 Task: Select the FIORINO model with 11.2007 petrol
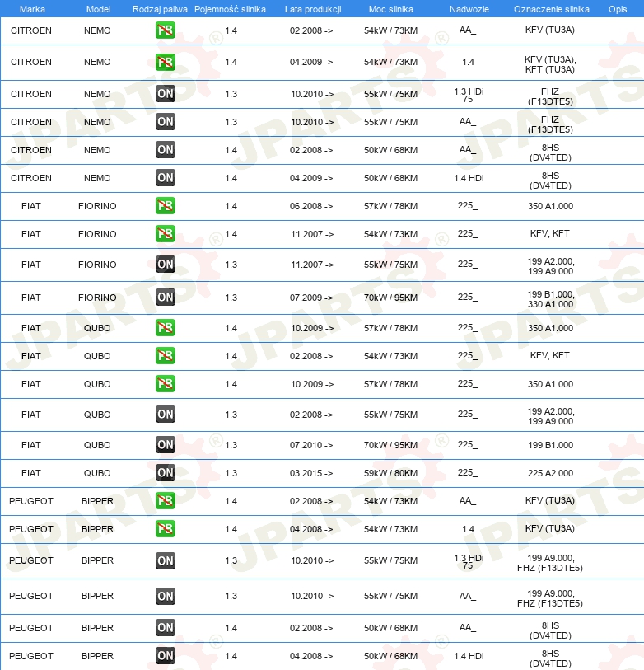(97, 234)
